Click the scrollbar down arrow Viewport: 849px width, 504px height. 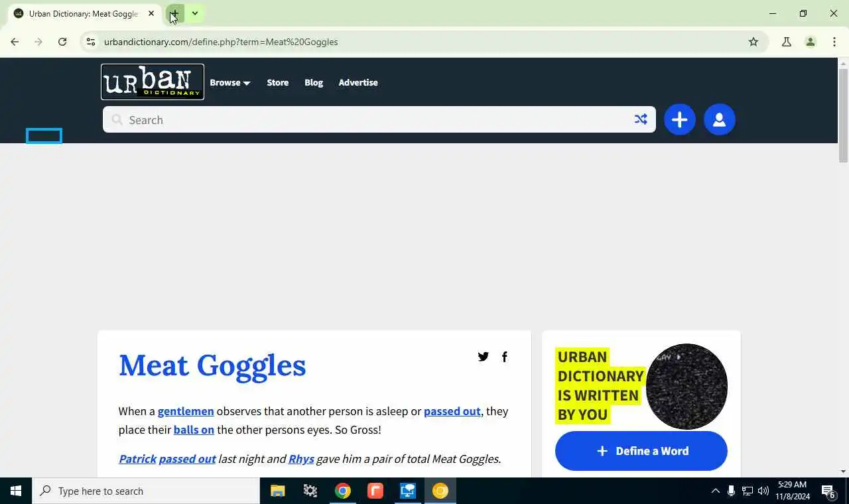coord(843,472)
